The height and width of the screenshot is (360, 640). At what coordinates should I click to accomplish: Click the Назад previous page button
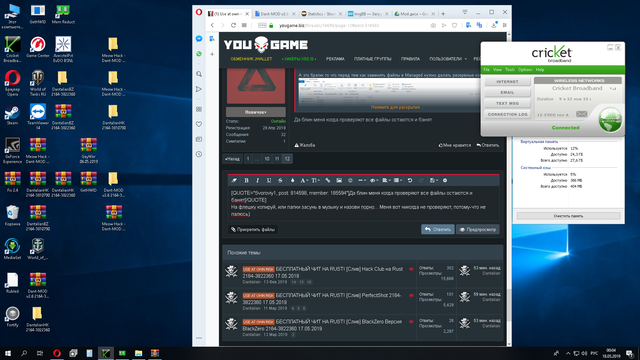pos(233,159)
